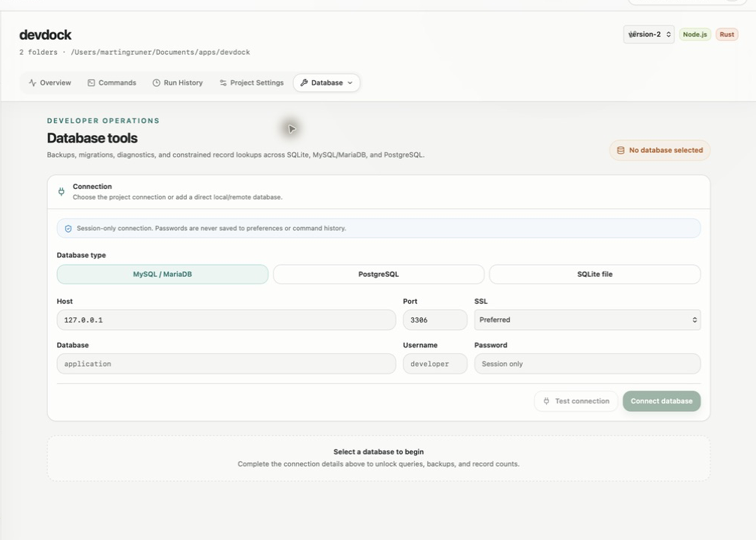Click the Rust tag badge

(x=727, y=34)
